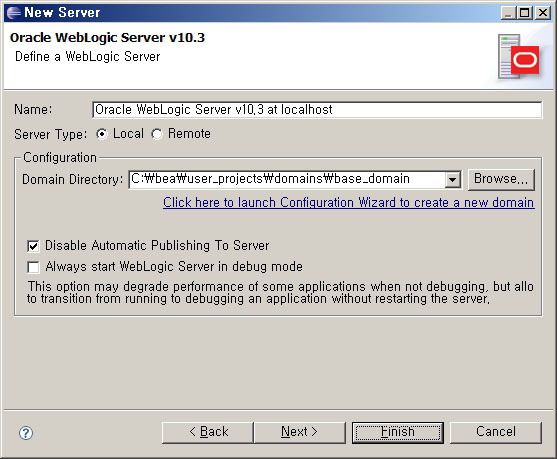Close the New Server window
The height and width of the screenshot is (459, 557).
(x=543, y=13)
